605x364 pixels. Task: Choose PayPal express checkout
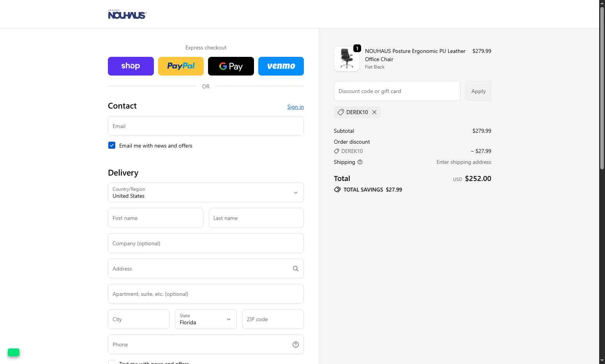coord(181,66)
